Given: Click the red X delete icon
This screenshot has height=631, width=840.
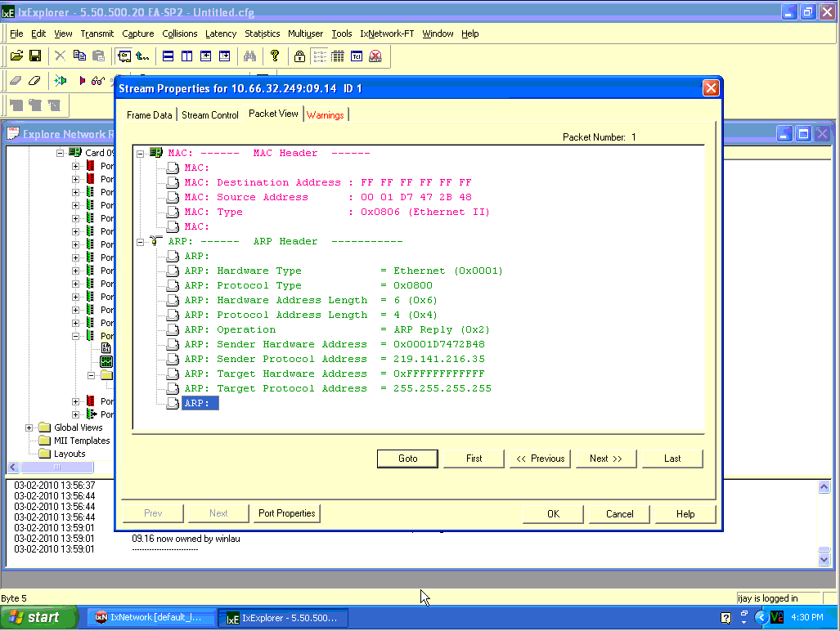Looking at the screenshot, I should 375,56.
